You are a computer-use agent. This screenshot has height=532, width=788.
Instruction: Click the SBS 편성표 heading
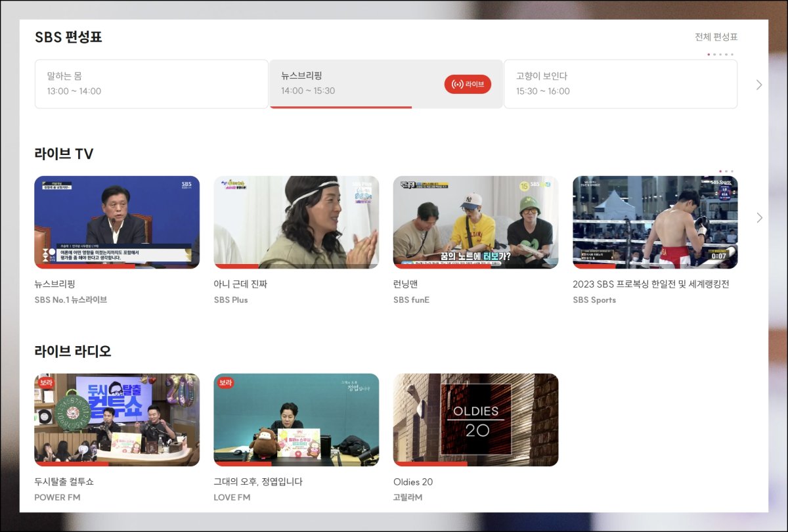pos(68,37)
